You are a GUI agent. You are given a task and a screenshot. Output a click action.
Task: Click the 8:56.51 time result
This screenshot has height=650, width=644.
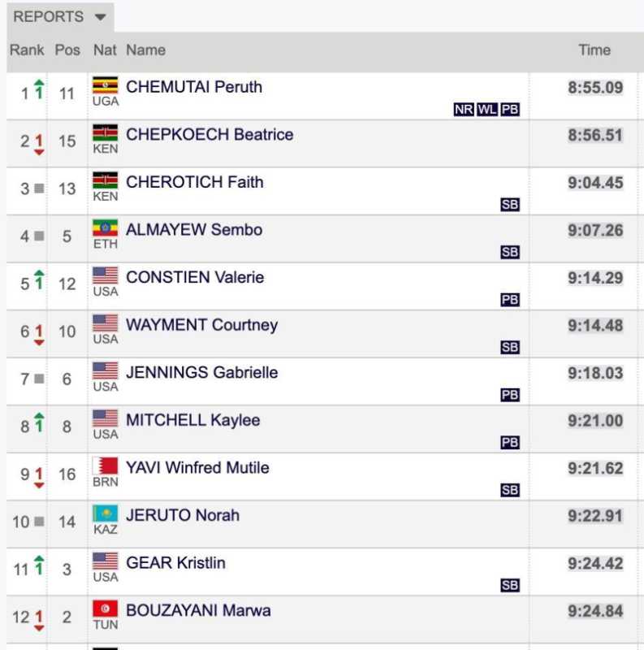[595, 136]
